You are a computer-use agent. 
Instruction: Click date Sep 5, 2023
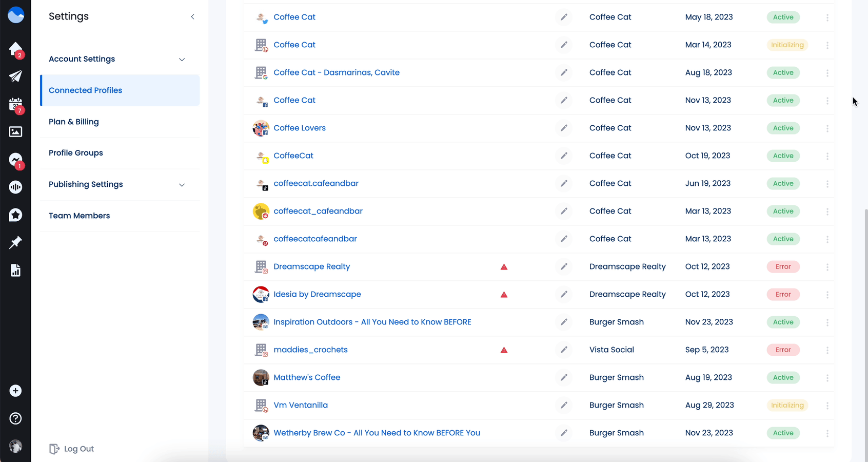(707, 350)
